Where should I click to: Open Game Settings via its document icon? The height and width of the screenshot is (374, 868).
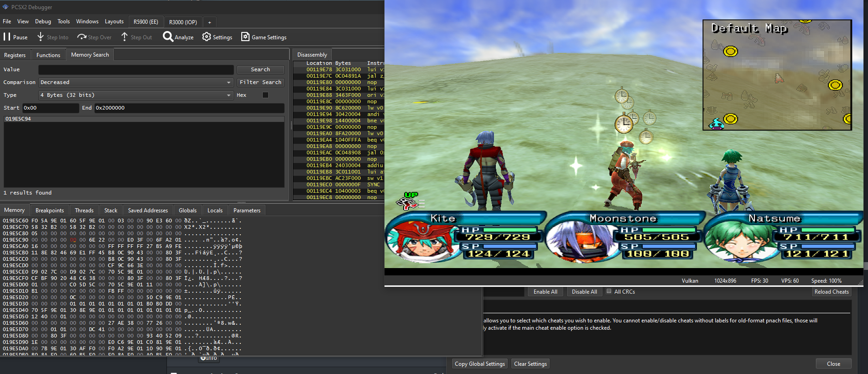245,37
